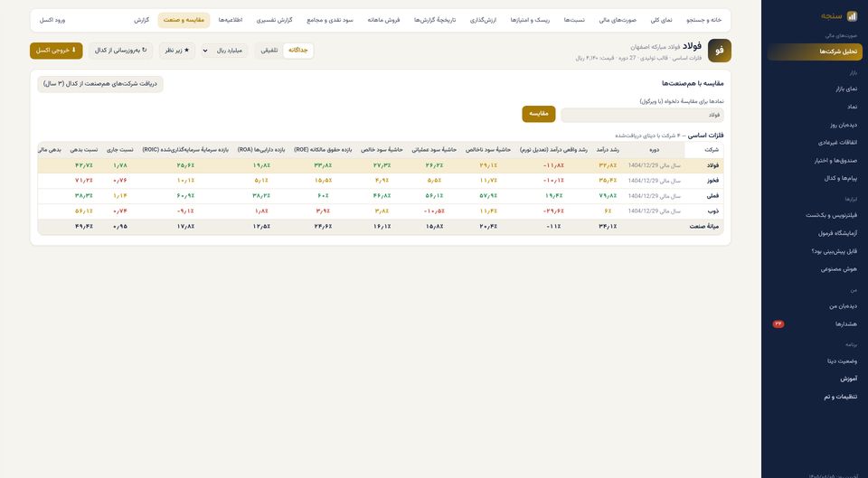This screenshot has height=478, width=868.
Task: Click the نسبت بدهی column header
Action: coord(83,150)
